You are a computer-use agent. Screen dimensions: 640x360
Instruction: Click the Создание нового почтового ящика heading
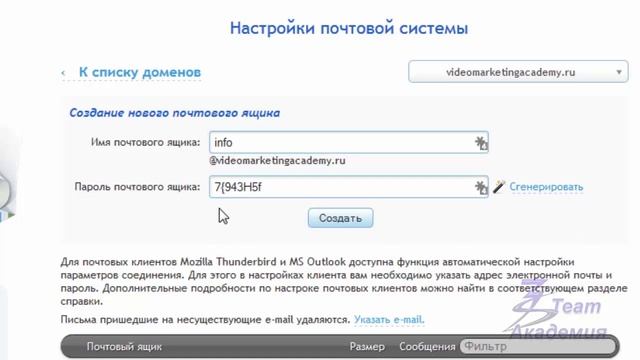pyautogui.click(x=174, y=113)
